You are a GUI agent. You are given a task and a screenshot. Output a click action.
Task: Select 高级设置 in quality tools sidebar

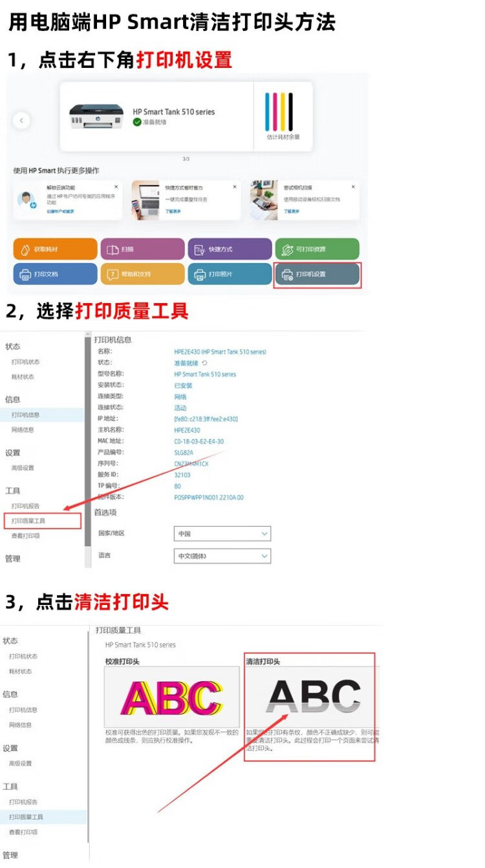pyautogui.click(x=20, y=763)
